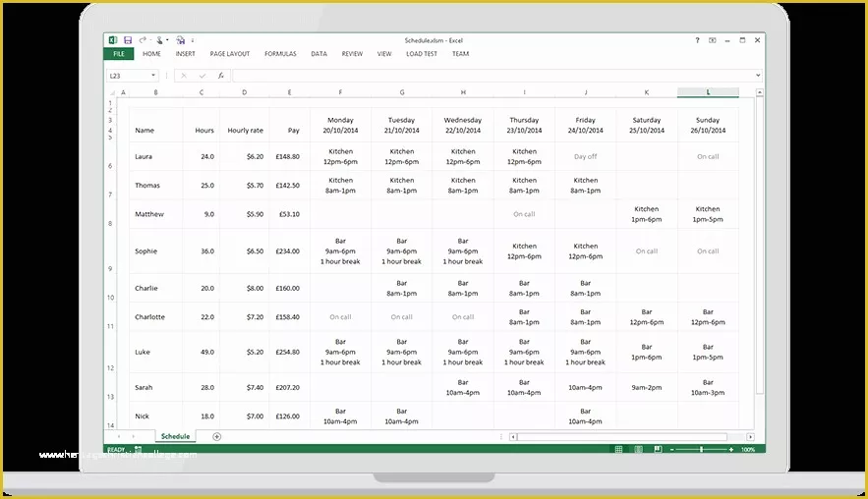The image size is (868, 499).
Task: Switch to Normal view
Action: [x=619, y=450]
